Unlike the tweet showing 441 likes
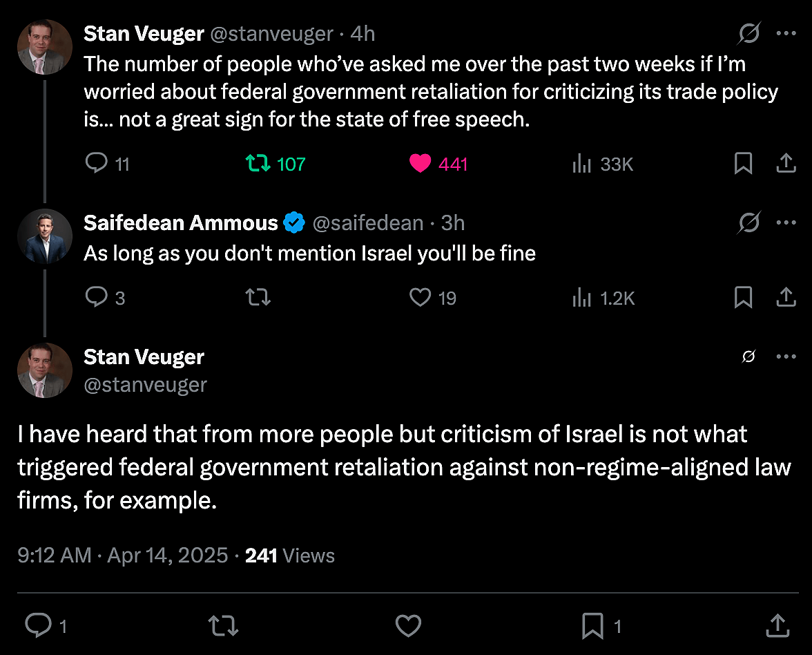 coord(420,163)
